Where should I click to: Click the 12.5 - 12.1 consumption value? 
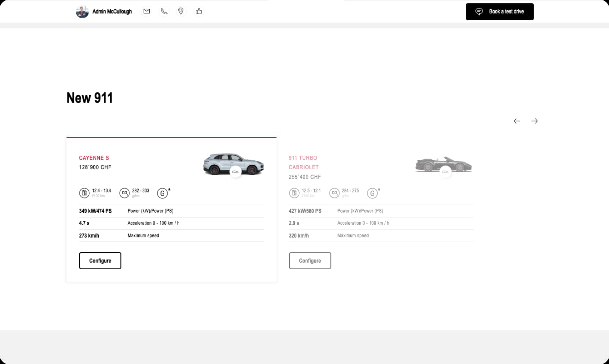point(311,191)
